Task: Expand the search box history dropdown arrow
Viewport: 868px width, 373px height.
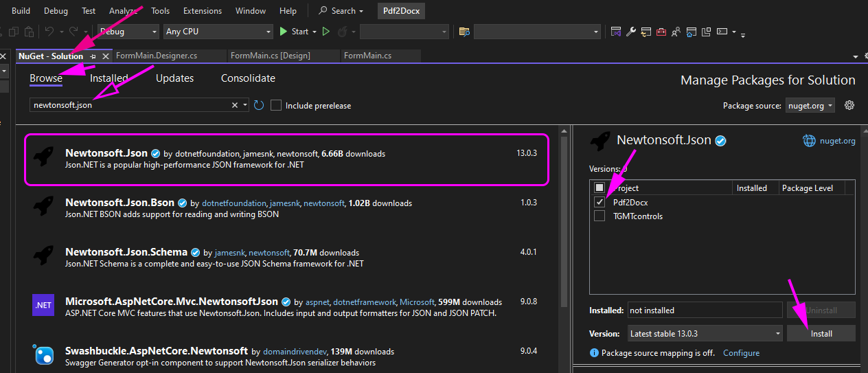Action: pos(245,105)
